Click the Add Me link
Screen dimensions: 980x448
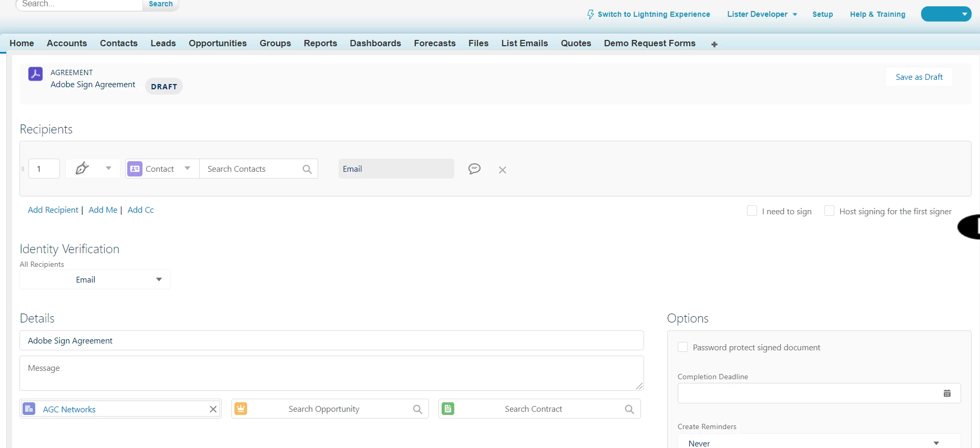coord(103,210)
